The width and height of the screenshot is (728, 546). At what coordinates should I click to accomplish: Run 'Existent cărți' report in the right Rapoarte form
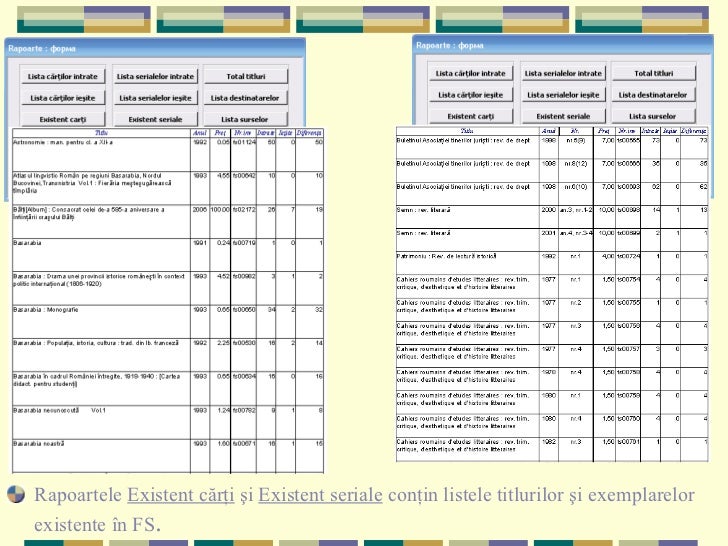(x=470, y=116)
